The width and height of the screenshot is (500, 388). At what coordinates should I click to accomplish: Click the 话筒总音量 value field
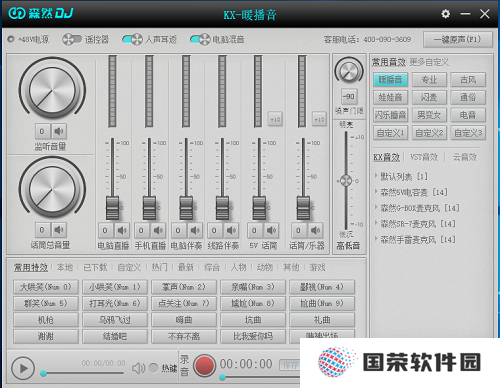42,230
